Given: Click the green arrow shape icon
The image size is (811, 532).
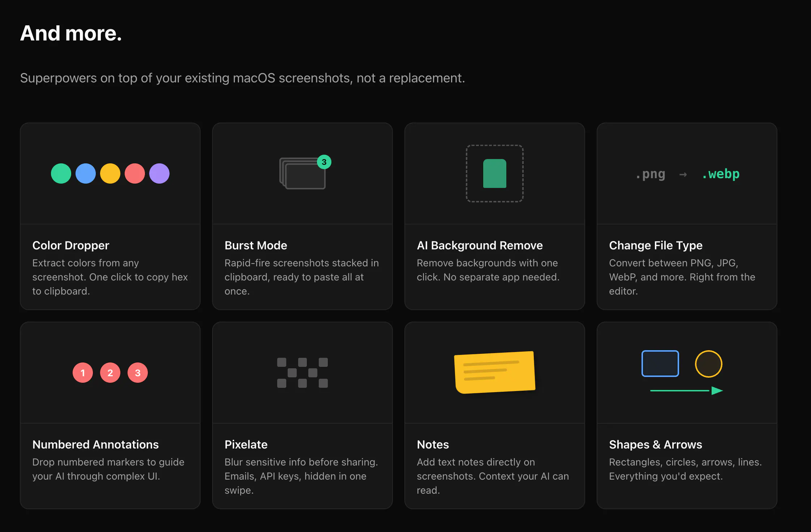Looking at the screenshot, I should tap(687, 391).
